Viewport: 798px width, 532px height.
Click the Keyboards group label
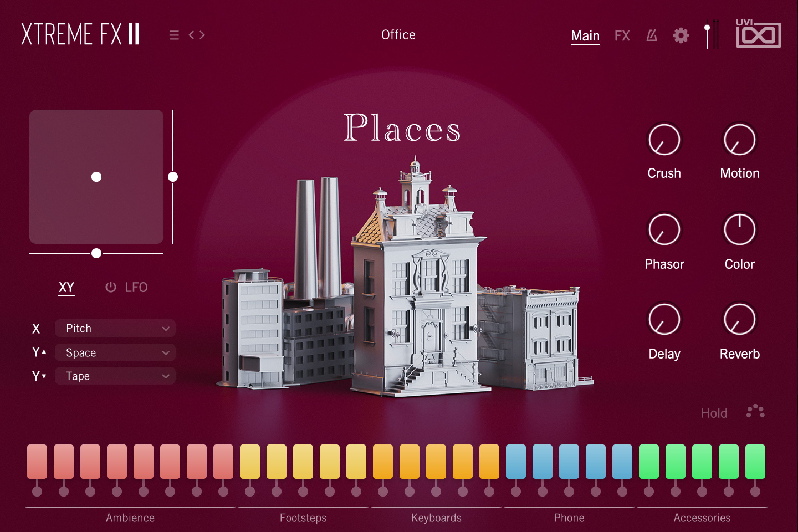[x=436, y=518]
